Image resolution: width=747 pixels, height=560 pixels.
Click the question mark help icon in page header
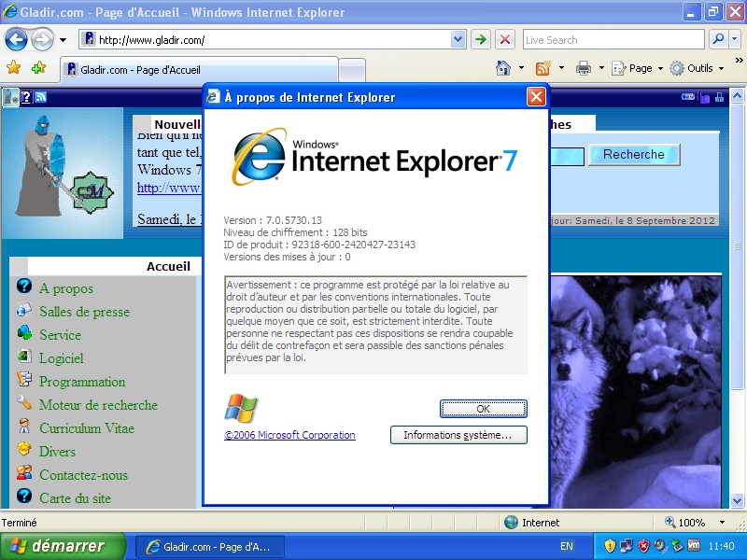[26, 97]
